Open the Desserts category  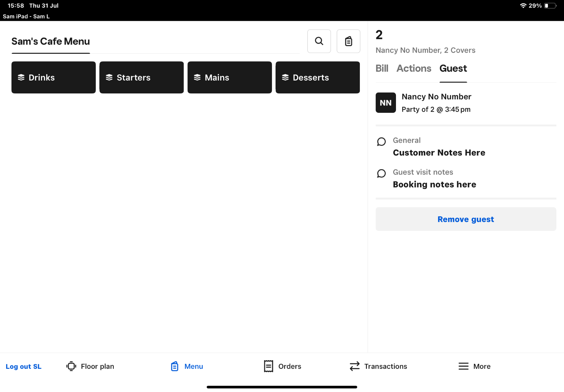[x=318, y=77]
